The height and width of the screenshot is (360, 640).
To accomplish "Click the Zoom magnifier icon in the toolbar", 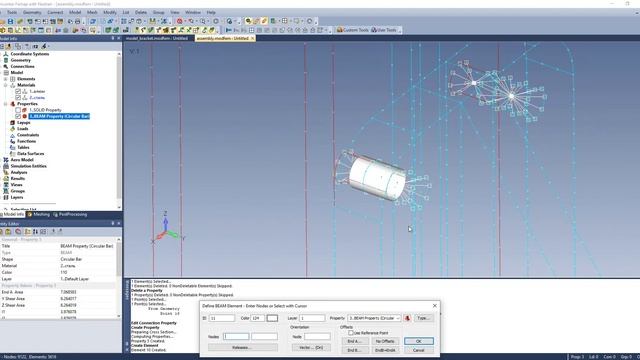I will (203, 21).
